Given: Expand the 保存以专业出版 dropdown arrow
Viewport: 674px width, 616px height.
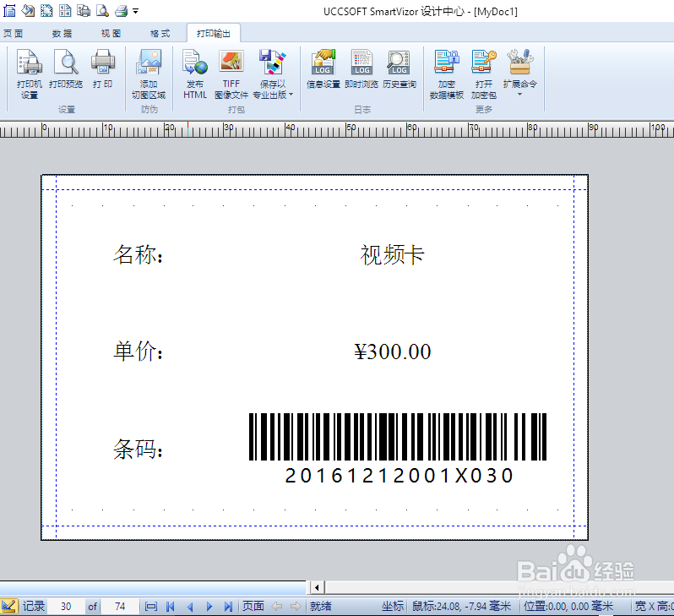Looking at the screenshot, I should point(291,95).
